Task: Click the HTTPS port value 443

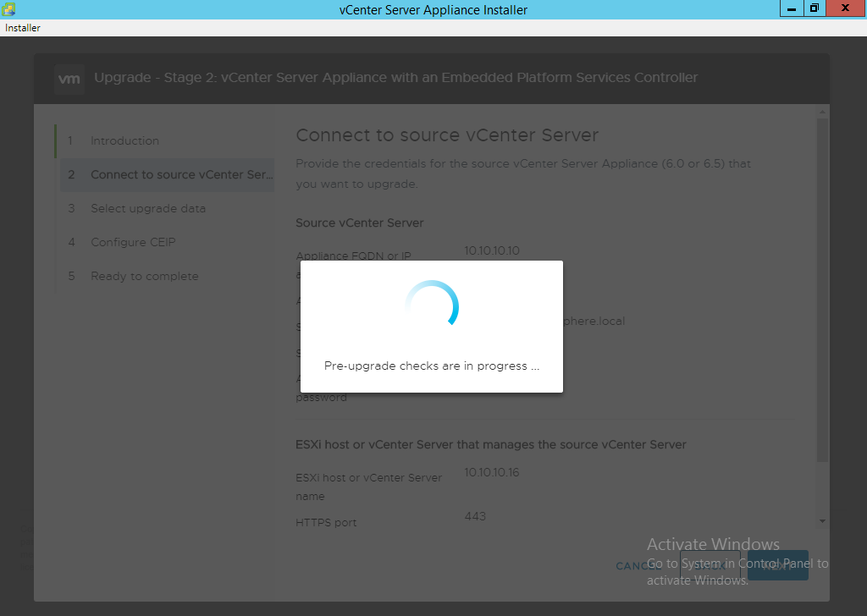Action: 475,516
